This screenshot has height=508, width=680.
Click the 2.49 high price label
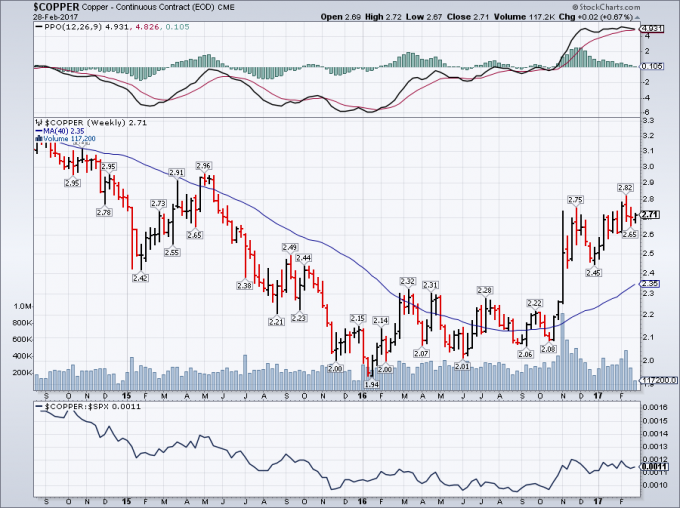coord(290,247)
